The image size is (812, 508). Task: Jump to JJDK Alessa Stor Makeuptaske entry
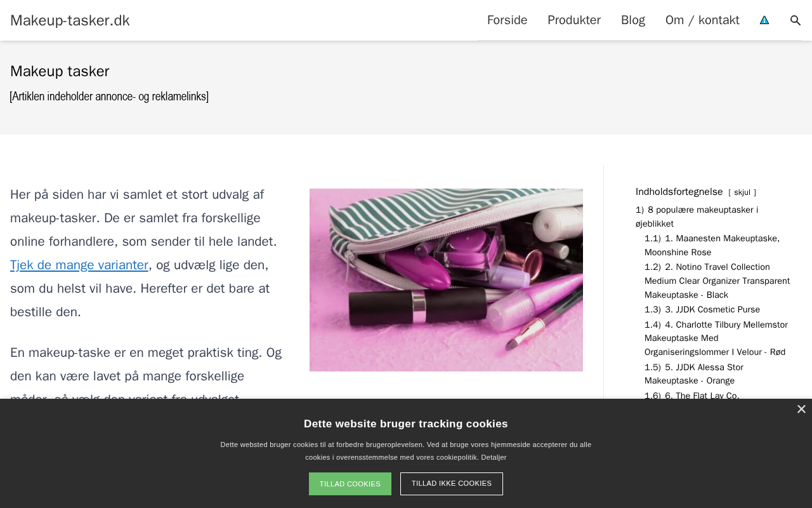click(694, 374)
